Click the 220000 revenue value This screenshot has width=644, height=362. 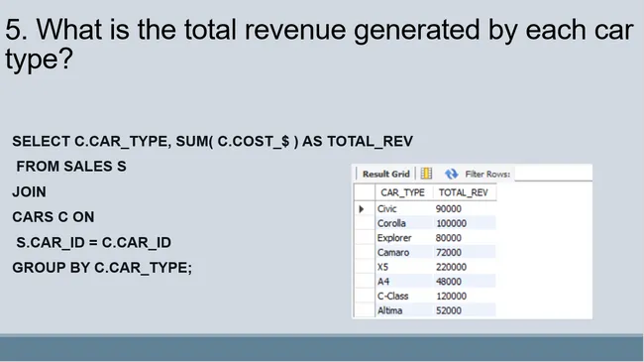451,267
